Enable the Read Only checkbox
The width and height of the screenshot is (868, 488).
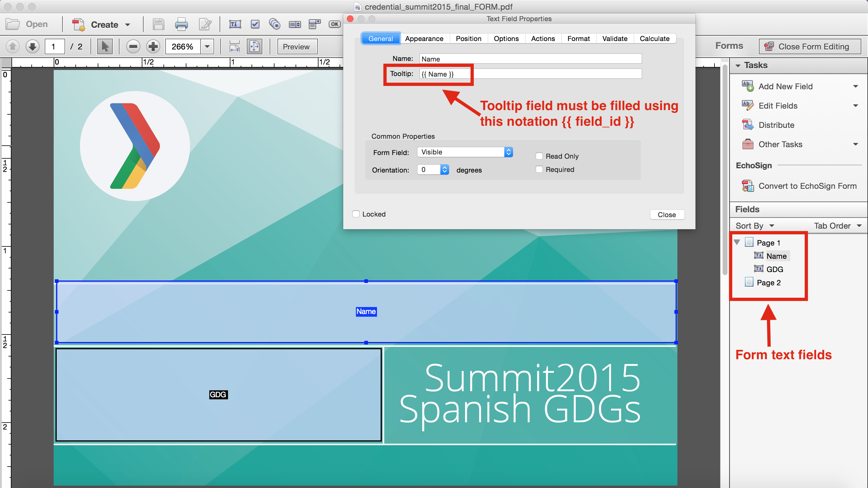tap(539, 156)
